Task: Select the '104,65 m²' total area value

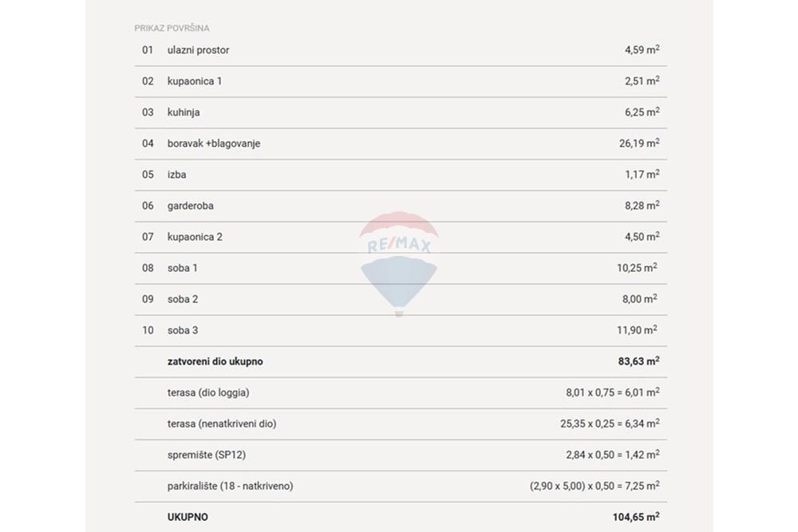Action: (x=636, y=517)
